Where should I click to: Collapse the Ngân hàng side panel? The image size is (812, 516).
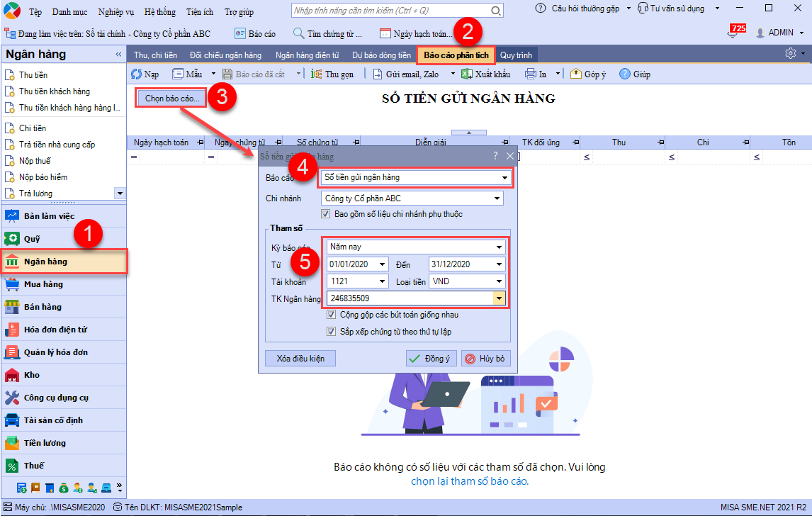tap(118, 55)
